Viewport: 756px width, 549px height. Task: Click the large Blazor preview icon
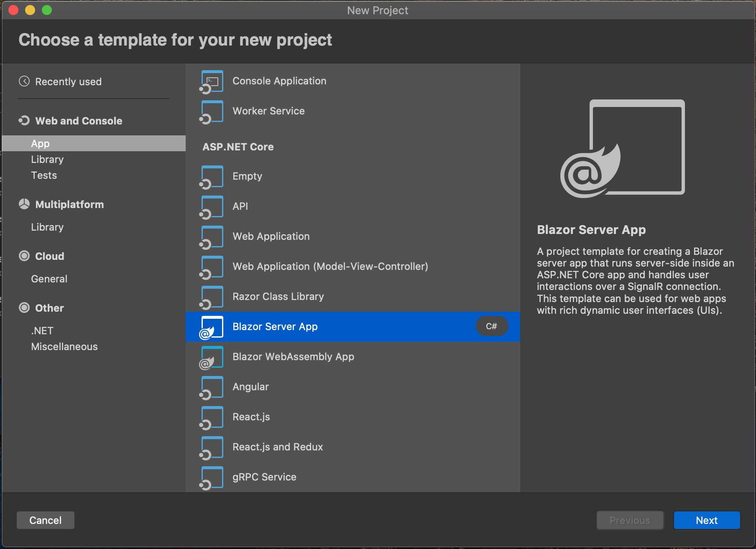[623, 149]
